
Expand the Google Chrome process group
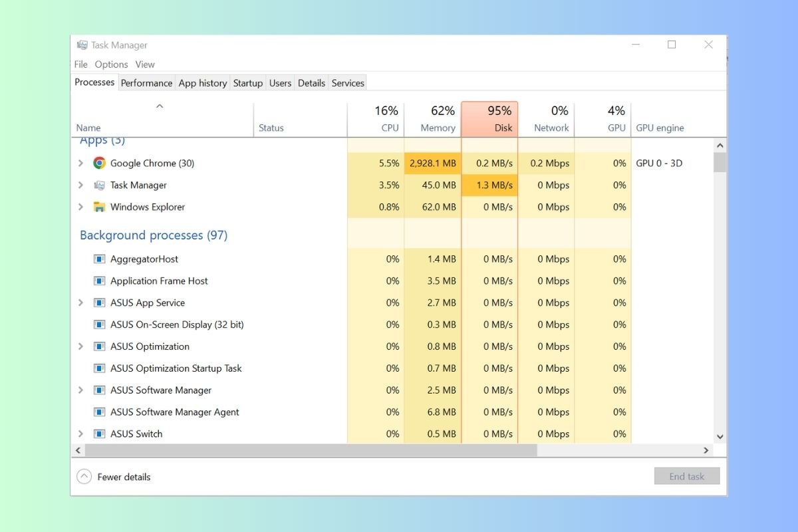[x=80, y=163]
